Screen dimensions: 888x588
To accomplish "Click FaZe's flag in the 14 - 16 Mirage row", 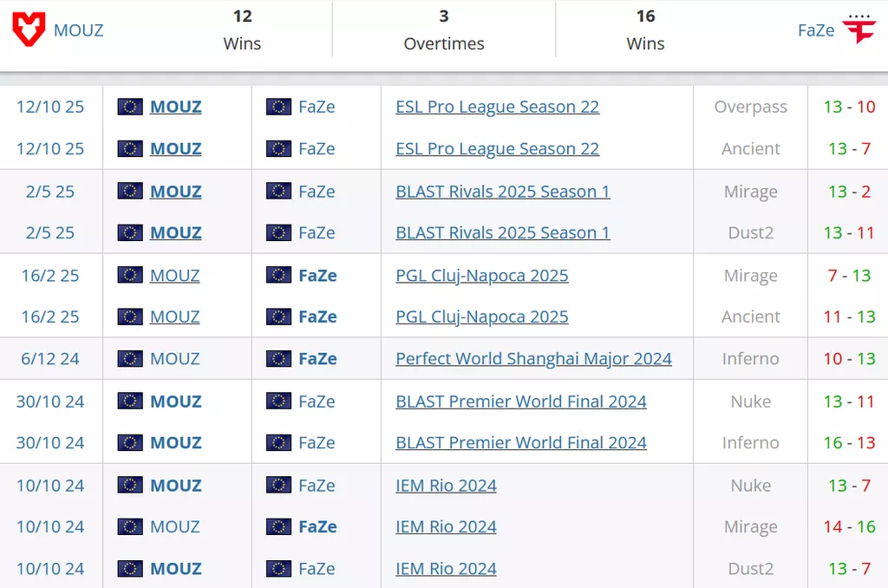I will click(x=278, y=526).
